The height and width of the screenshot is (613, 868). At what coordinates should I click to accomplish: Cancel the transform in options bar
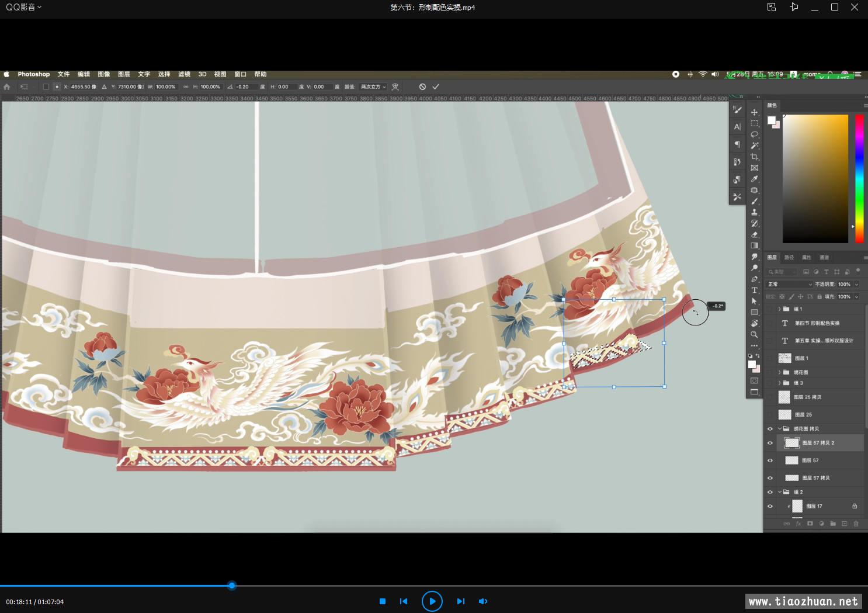(422, 86)
